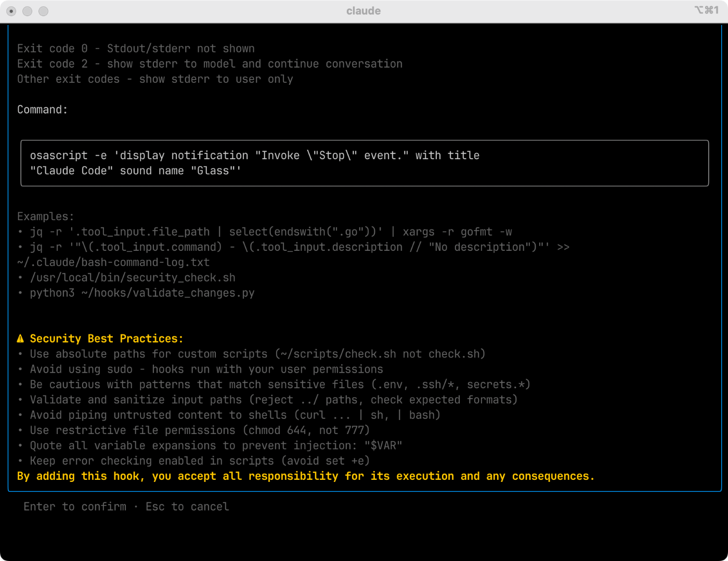Click the jq tool_input.command example line

coord(294,247)
